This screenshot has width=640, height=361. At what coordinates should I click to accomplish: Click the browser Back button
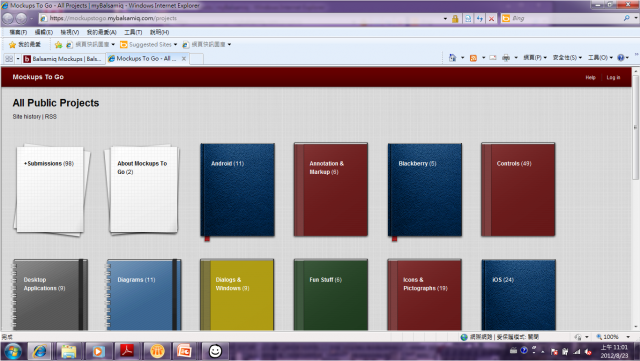pyautogui.click(x=8, y=18)
